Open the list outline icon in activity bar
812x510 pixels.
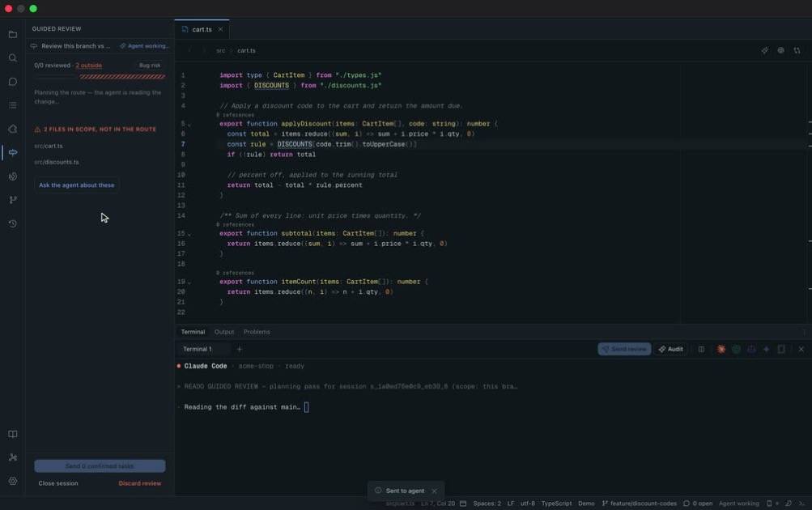pos(13,105)
